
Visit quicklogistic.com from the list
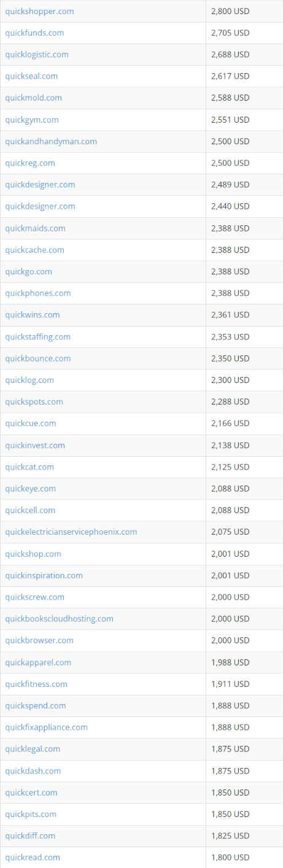coord(37,55)
